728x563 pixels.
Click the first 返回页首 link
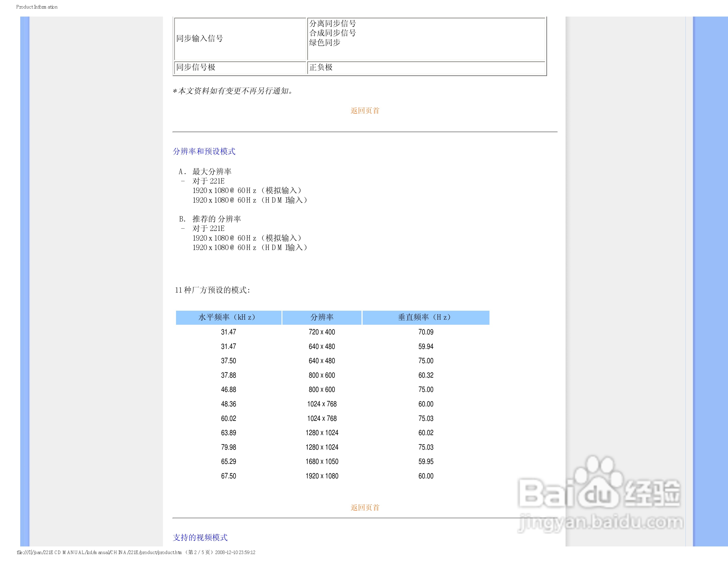click(x=365, y=111)
